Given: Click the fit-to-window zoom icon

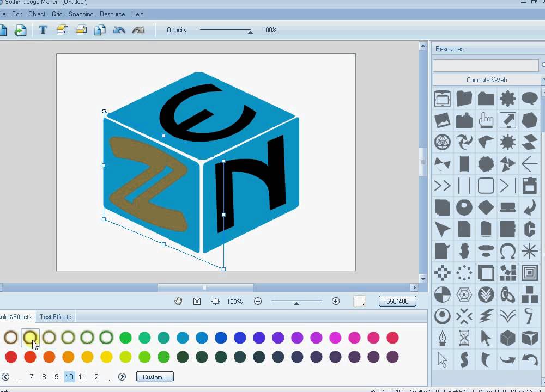Looking at the screenshot, I should pyautogui.click(x=197, y=302).
